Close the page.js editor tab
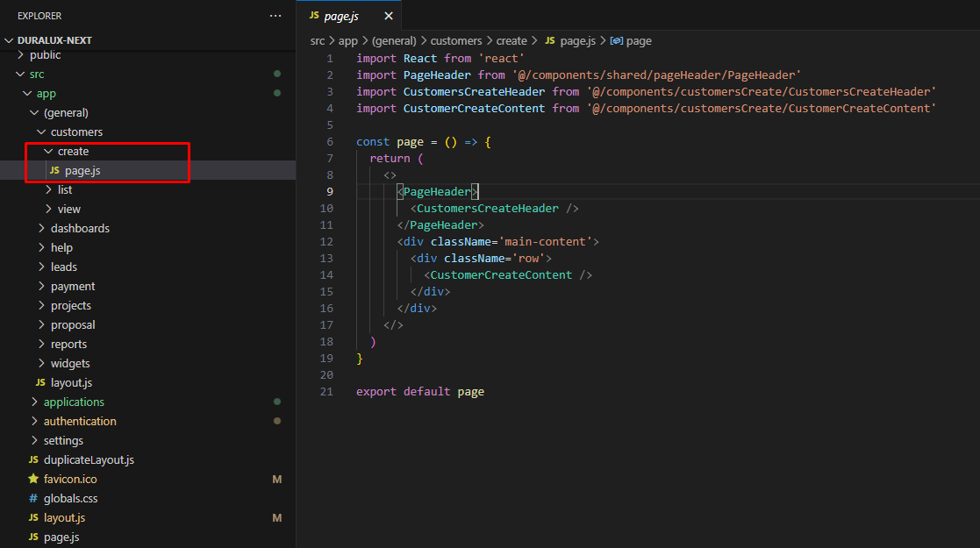The height and width of the screenshot is (548, 980). pos(388,16)
